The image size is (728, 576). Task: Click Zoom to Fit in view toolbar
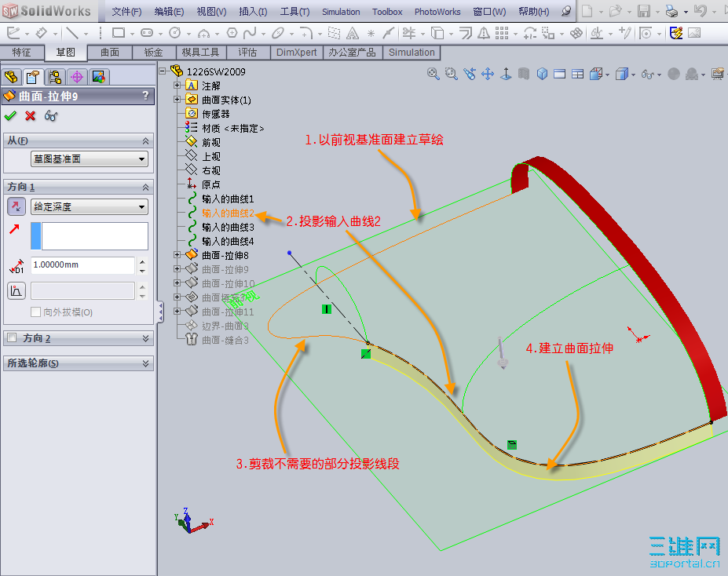pyautogui.click(x=434, y=74)
